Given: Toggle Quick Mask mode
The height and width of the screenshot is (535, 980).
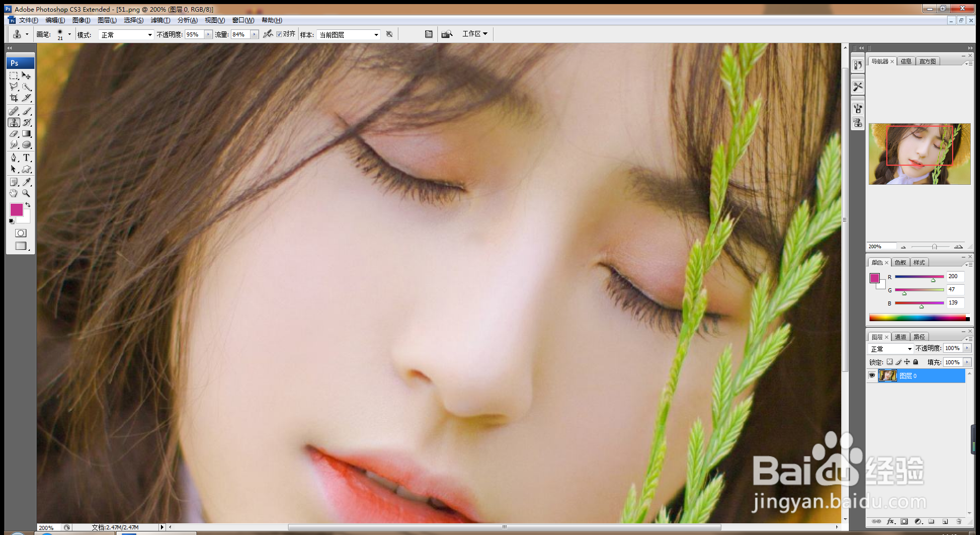Looking at the screenshot, I should click(21, 233).
